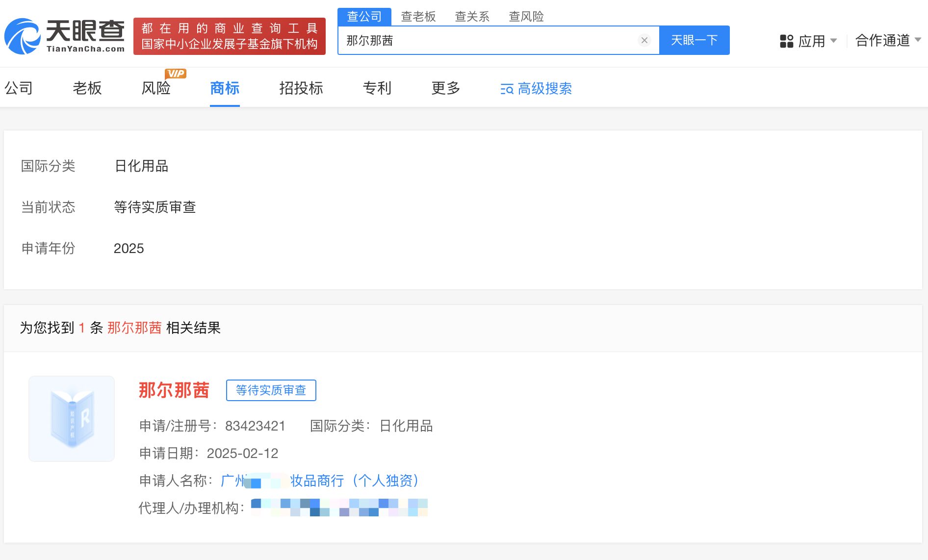The width and height of the screenshot is (928, 560).
Task: Click the TianYanCha logo icon
Action: 23,36
